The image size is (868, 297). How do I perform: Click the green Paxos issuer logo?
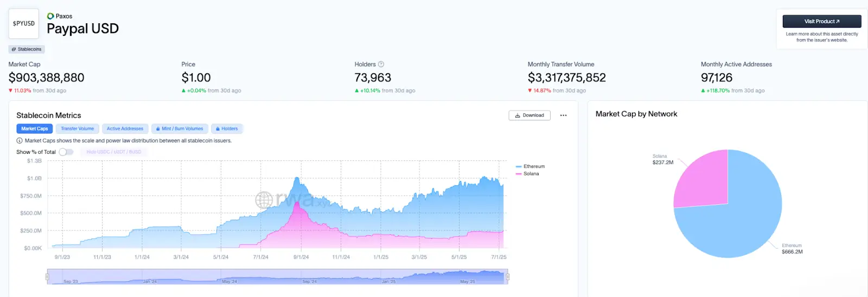50,16
